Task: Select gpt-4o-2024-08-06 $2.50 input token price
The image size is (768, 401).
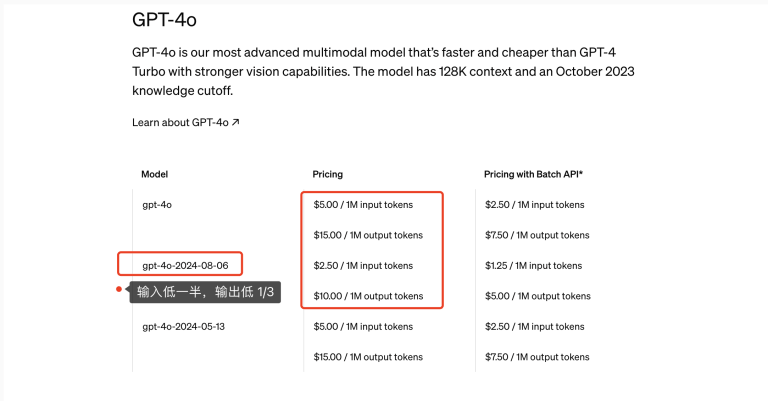Action: (363, 266)
